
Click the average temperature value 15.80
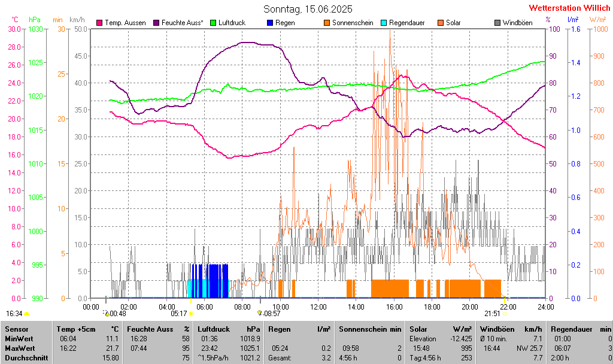coord(110,358)
